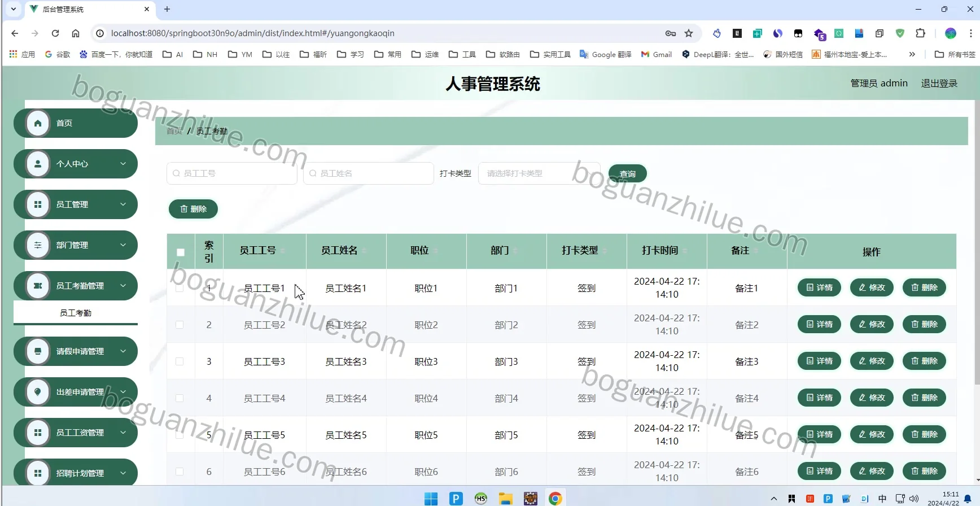Click the list icon for 部门管理
The width and height of the screenshot is (980, 506).
click(38, 245)
